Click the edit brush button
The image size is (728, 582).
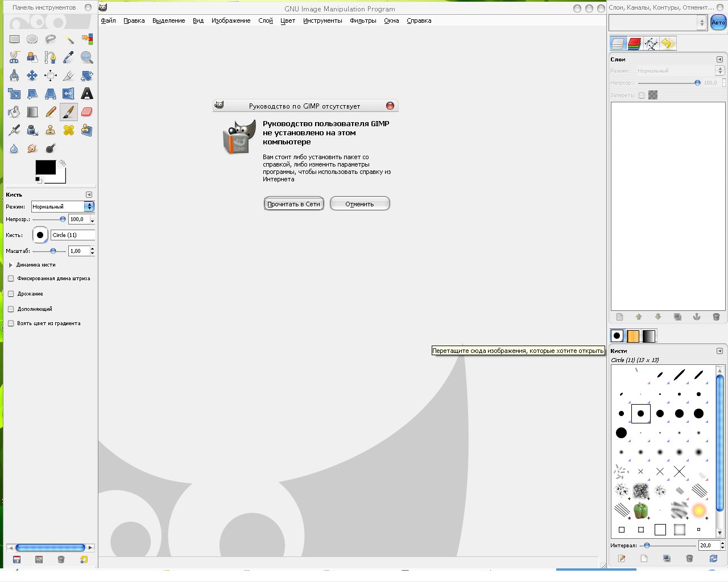[622, 559]
